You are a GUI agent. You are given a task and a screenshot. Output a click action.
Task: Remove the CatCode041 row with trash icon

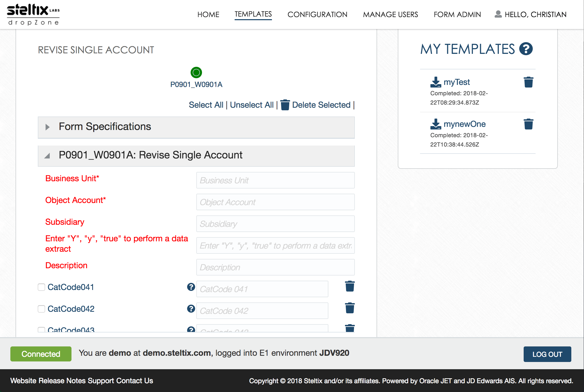coord(350,286)
